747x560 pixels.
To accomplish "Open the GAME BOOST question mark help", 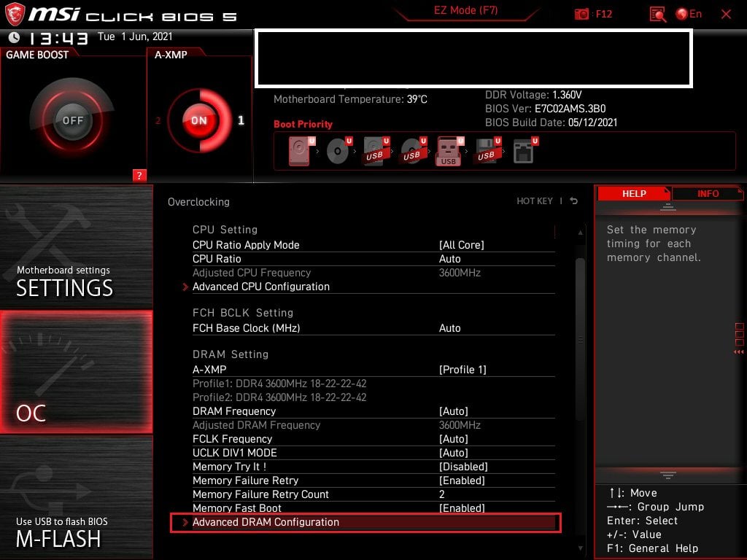I will point(139,175).
